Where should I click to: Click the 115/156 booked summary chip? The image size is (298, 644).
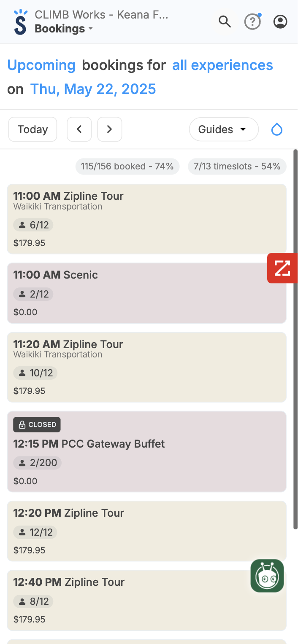pyautogui.click(x=127, y=166)
